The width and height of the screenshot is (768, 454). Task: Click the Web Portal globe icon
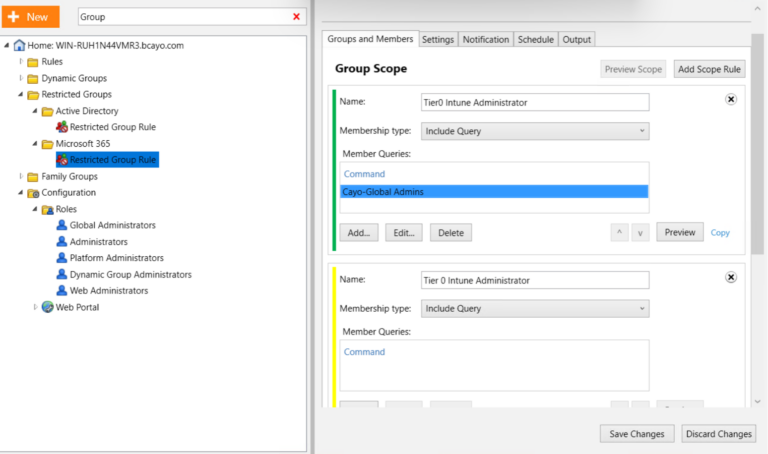[48, 307]
